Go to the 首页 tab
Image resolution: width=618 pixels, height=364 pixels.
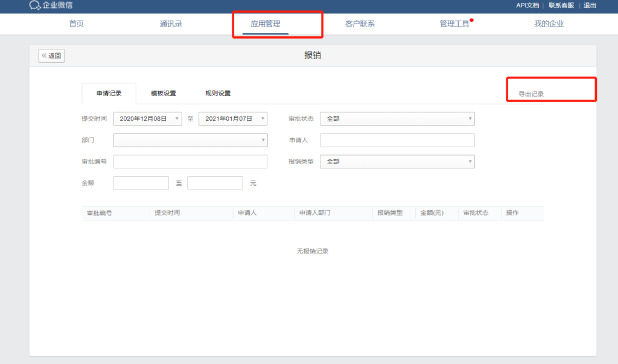point(77,24)
